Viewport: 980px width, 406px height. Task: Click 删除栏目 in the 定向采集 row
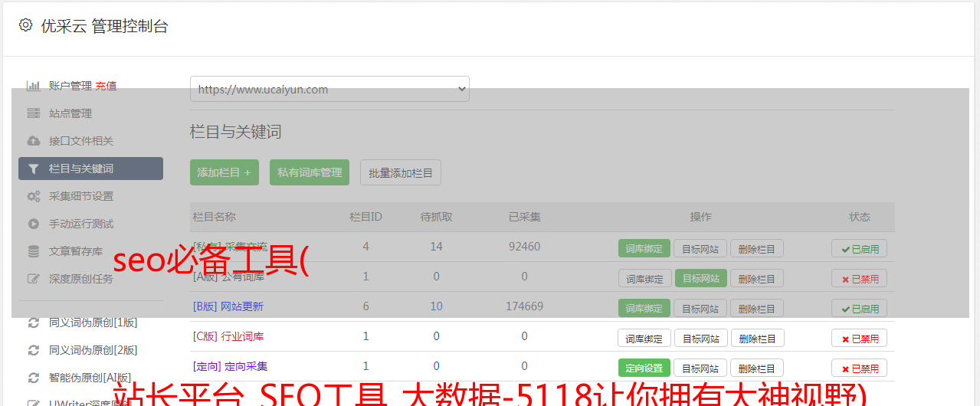click(x=757, y=368)
